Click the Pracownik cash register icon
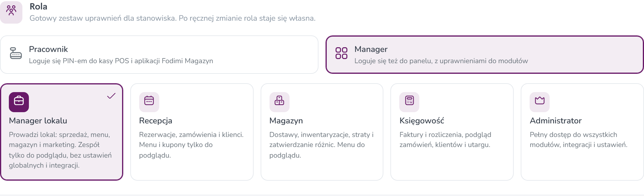This screenshot has height=196, width=644. point(16,53)
